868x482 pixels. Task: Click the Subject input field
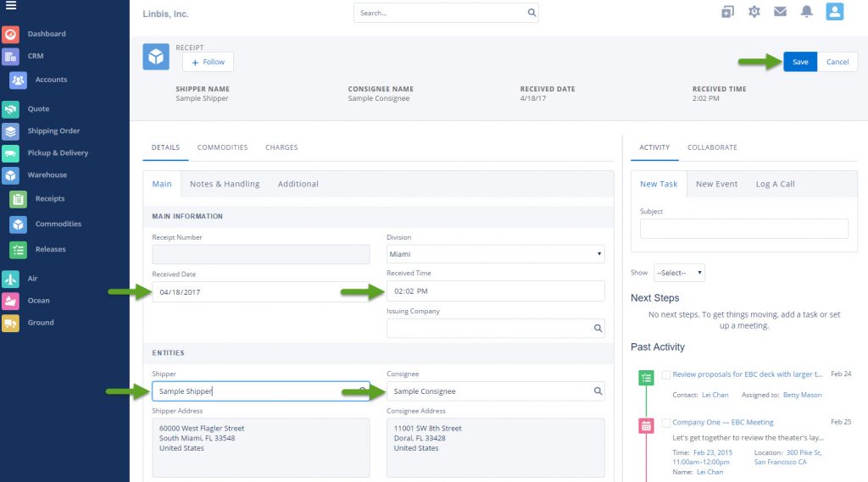tap(743, 229)
